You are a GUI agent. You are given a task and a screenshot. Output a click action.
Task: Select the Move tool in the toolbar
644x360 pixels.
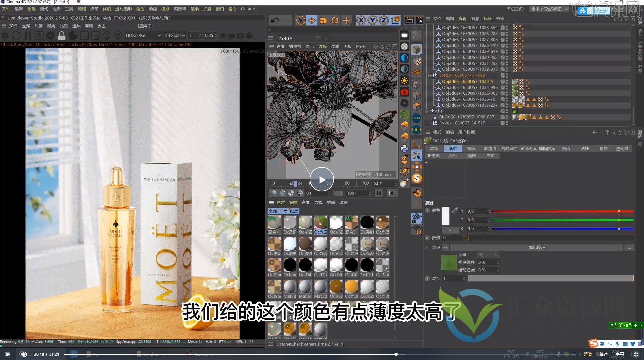312,20
